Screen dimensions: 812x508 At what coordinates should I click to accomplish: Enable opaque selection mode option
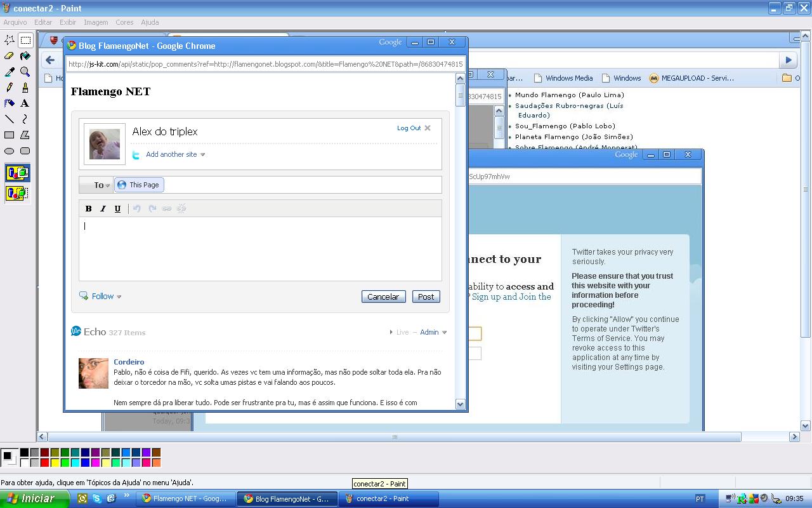pos(17,172)
